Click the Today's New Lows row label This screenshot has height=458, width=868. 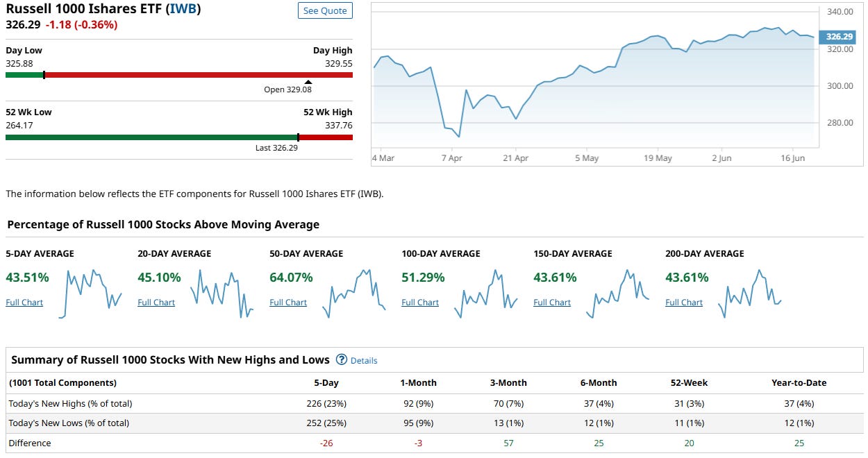pyautogui.click(x=69, y=423)
